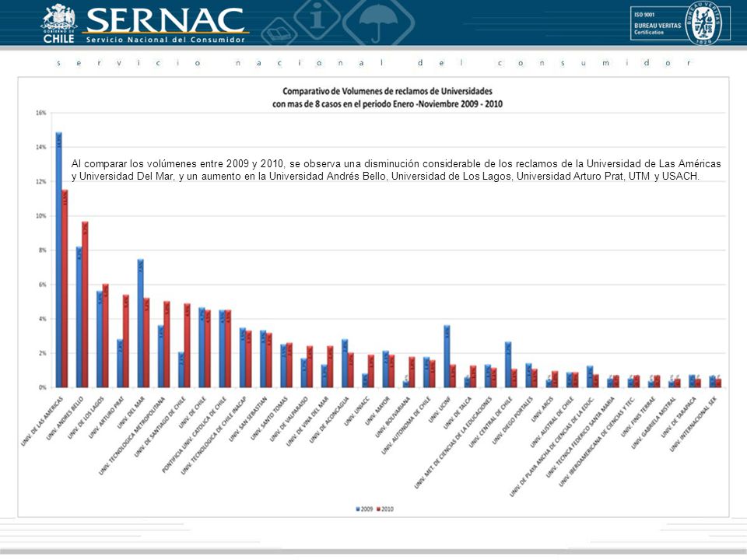Click the blue 2009 bar for Univ. del Mar
Screen dimensions: 747x560
[x=141, y=324]
